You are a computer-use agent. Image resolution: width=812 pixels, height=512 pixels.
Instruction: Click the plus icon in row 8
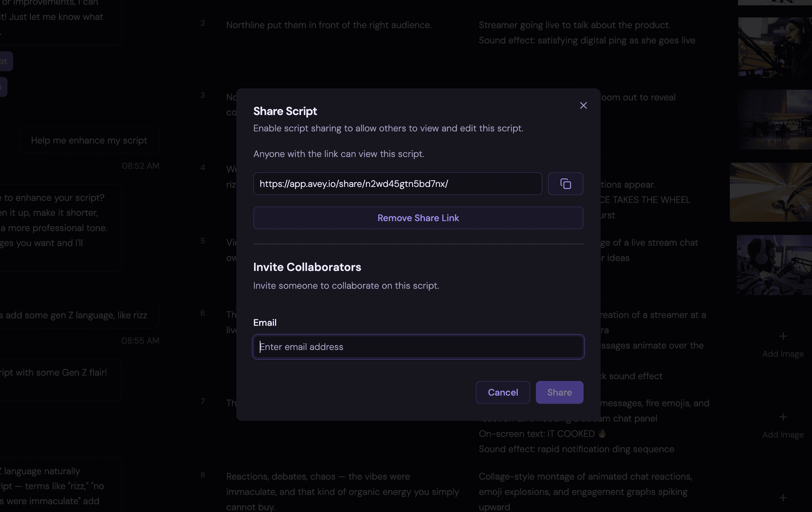click(x=783, y=498)
